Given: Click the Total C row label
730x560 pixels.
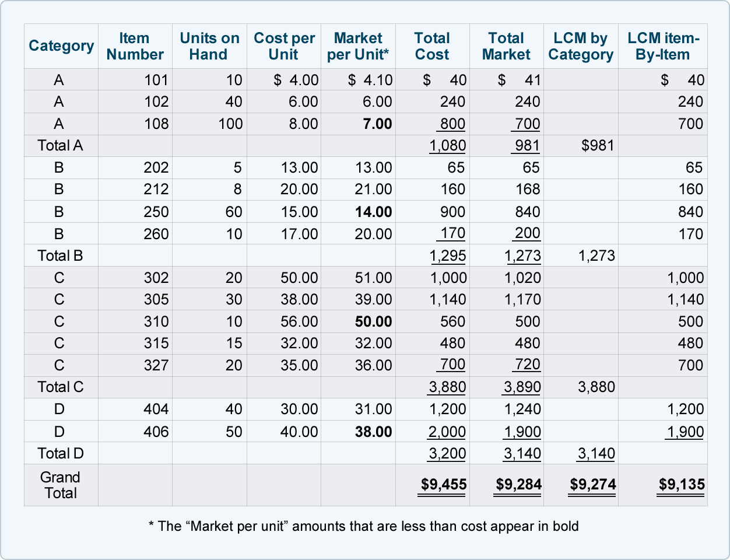Looking at the screenshot, I should (x=60, y=387).
